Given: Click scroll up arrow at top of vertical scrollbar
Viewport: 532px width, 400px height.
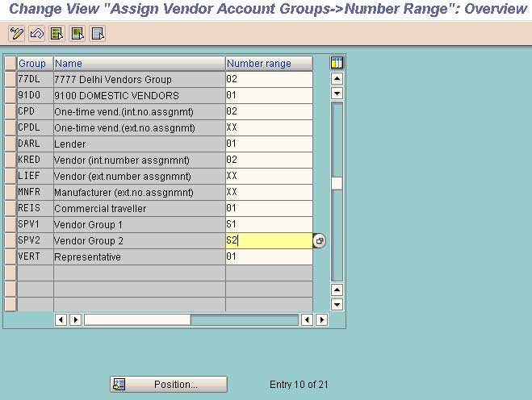Looking at the screenshot, I should (337, 79).
